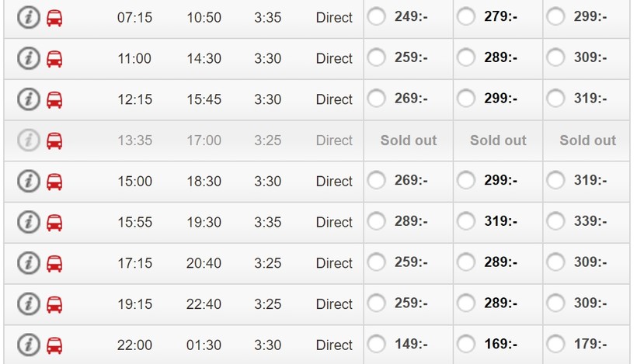The height and width of the screenshot is (364, 637).
Task: Select 319:- fare on 15:55 departure
Action: (466, 221)
